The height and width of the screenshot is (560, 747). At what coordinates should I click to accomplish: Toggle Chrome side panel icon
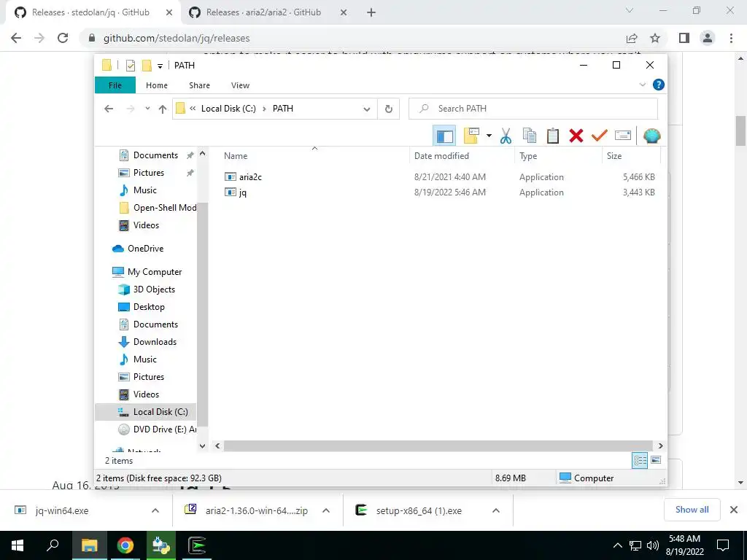tap(684, 38)
